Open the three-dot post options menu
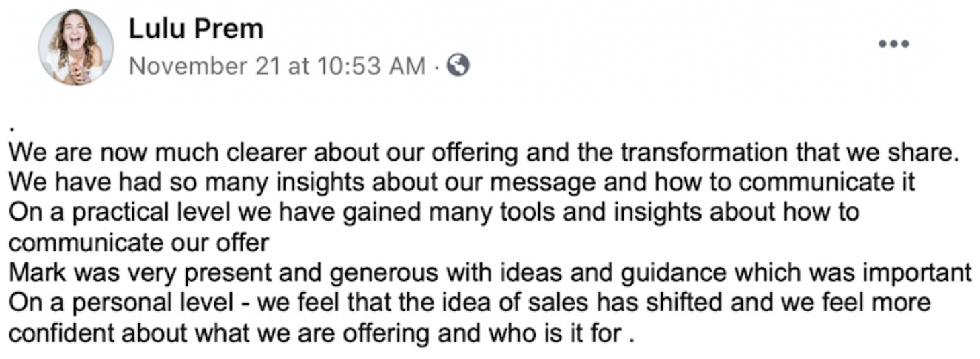This screenshot has width=980, height=359. click(893, 44)
